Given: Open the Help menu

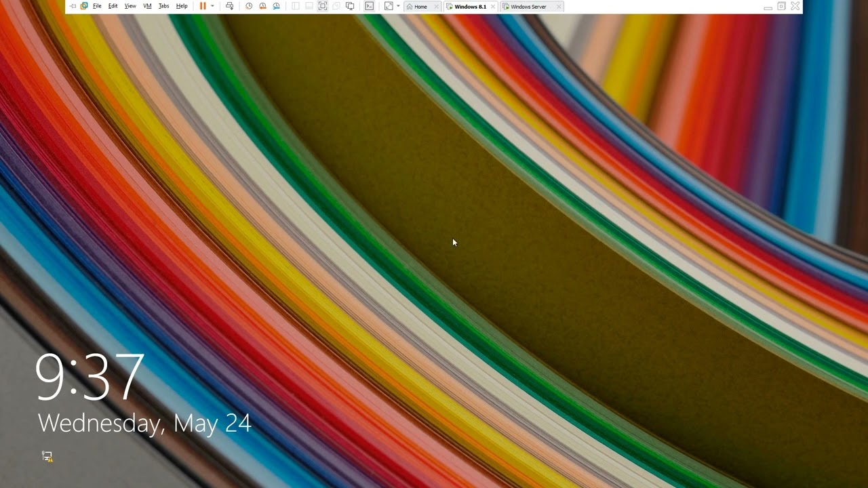Looking at the screenshot, I should point(182,6).
